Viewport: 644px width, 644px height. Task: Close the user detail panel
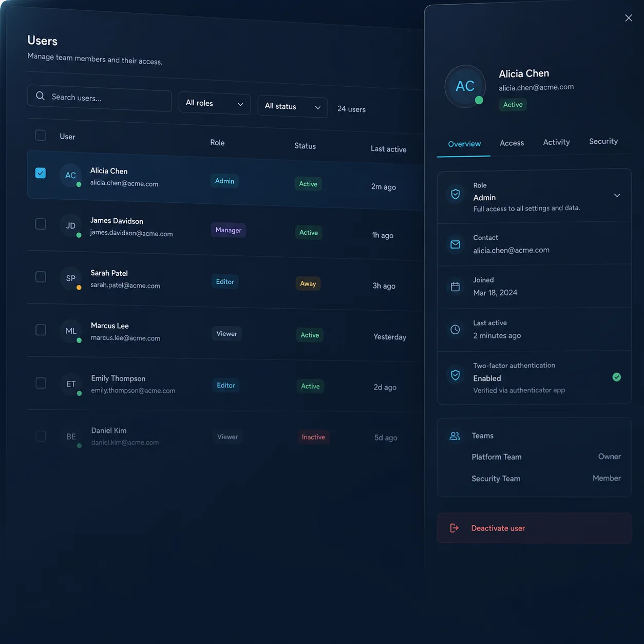click(x=629, y=18)
